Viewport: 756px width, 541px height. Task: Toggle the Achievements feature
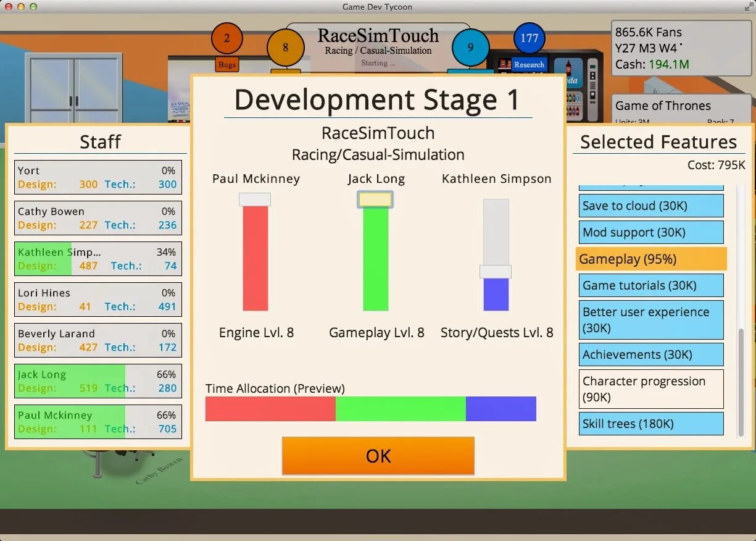click(651, 354)
